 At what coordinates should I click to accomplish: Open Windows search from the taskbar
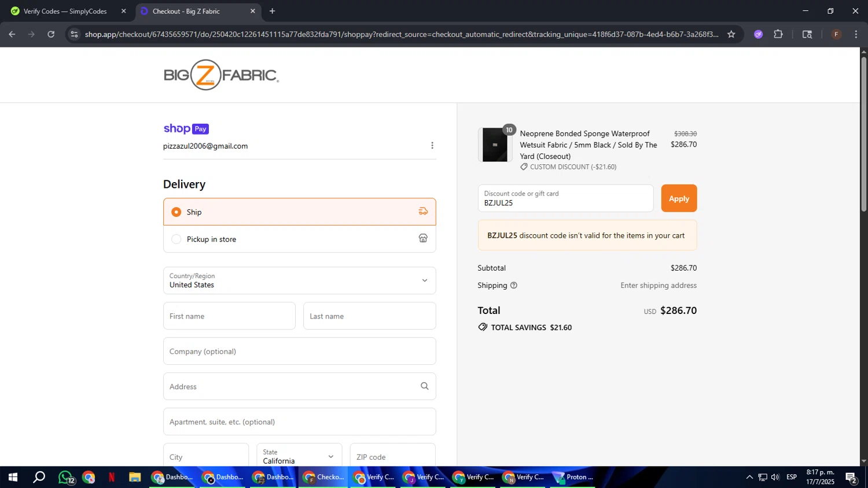[x=39, y=477]
